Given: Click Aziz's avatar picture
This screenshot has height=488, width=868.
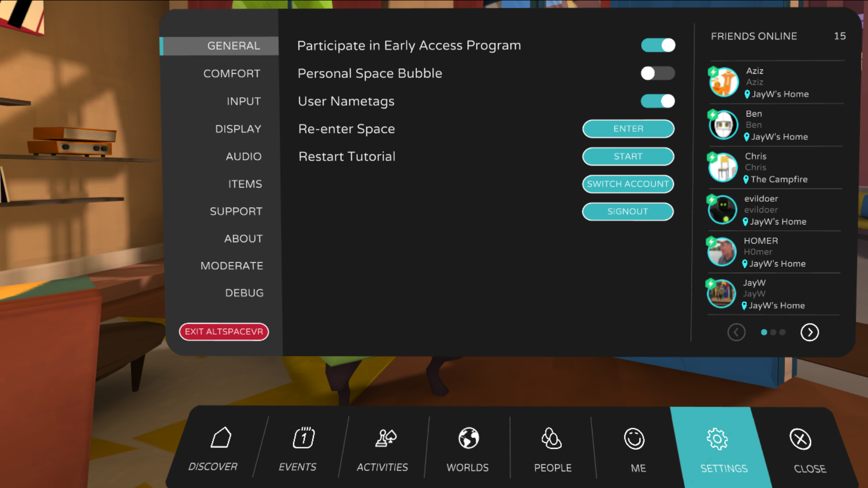Looking at the screenshot, I should click(723, 82).
